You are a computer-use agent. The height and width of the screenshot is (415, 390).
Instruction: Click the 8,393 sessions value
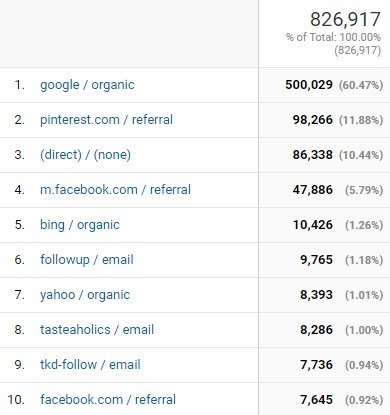point(316,295)
